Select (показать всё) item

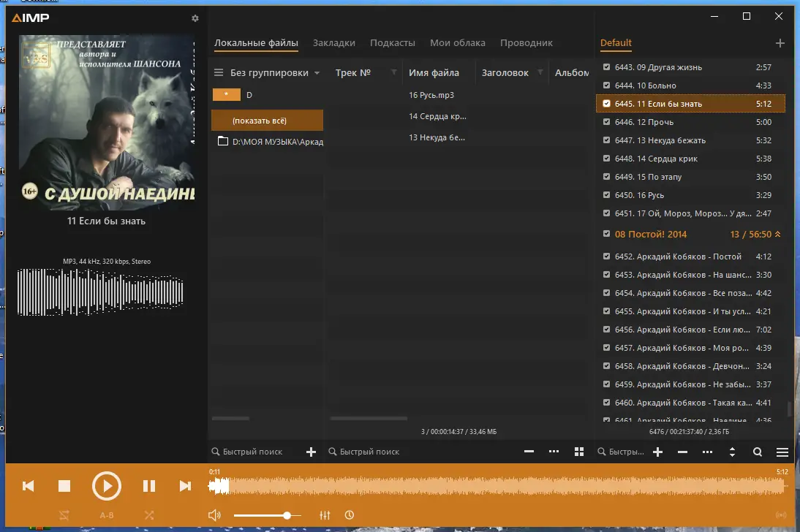(268, 121)
